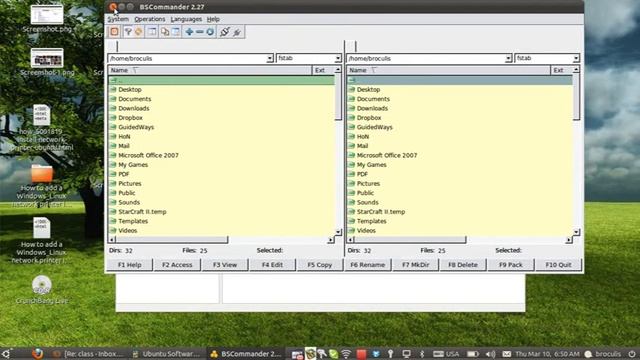Click the connect plug toolbar icon
Screen dimensions: 640x360
click(x=224, y=32)
